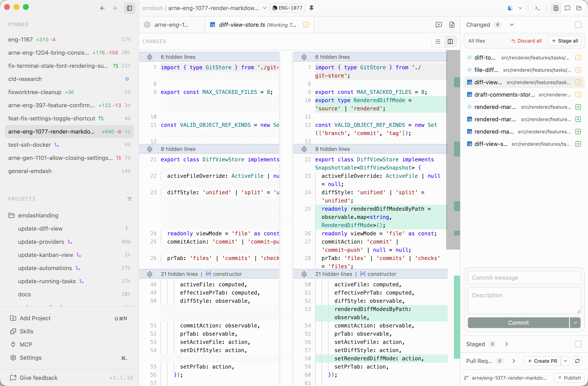Open pinned task cld-research

(69, 79)
